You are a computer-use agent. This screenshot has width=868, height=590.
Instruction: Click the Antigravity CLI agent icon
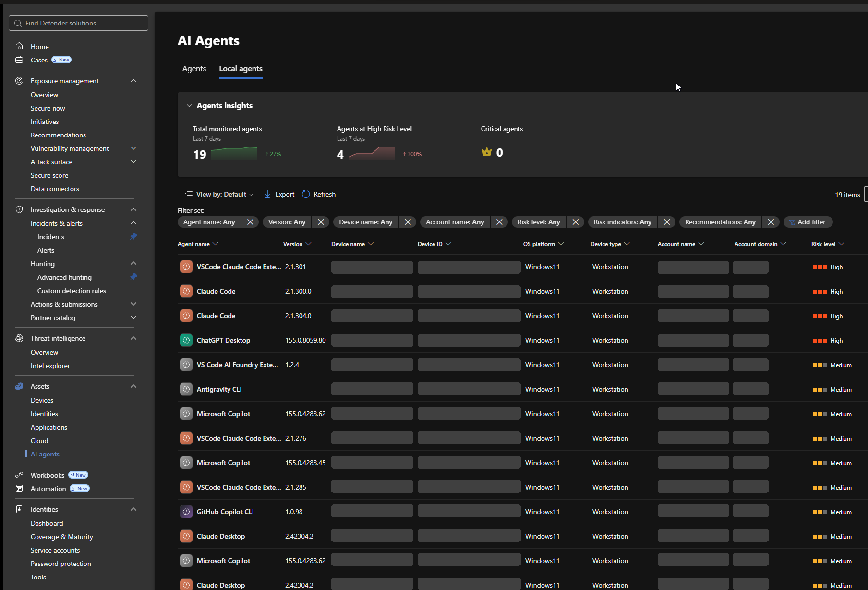tap(186, 389)
